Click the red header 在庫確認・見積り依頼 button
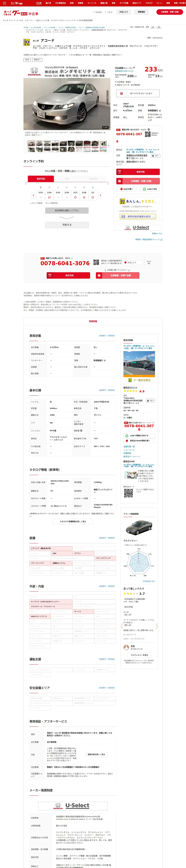This screenshot has width=186, height=868. 170,12
